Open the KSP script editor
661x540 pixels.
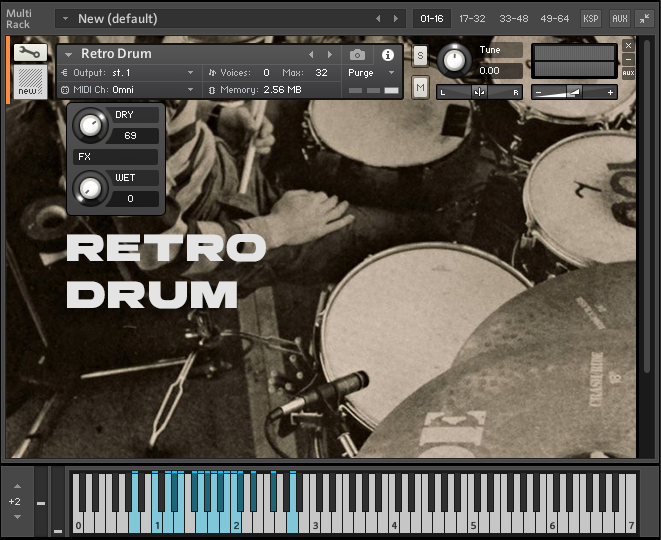click(x=591, y=19)
